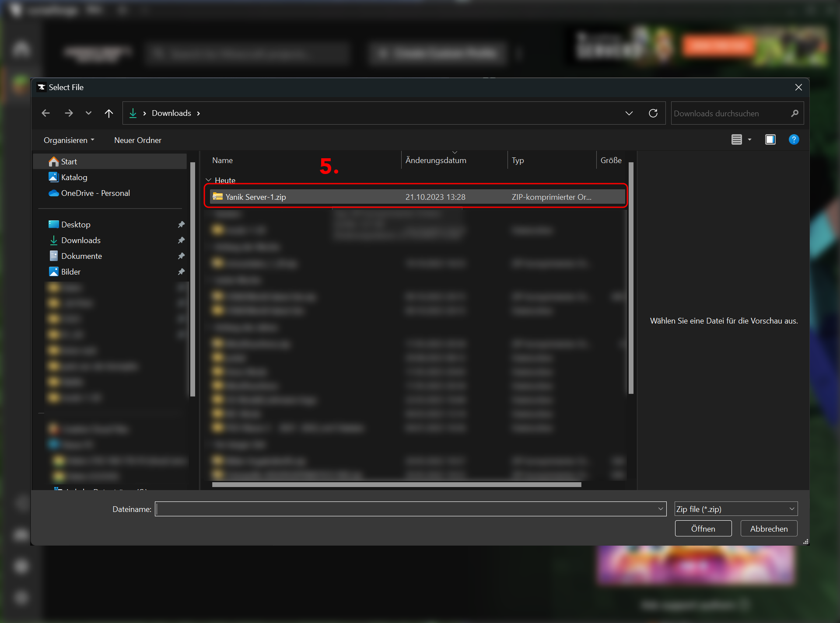This screenshot has width=840, height=623.
Task: Expand the address bar history dropdown
Action: coord(629,113)
